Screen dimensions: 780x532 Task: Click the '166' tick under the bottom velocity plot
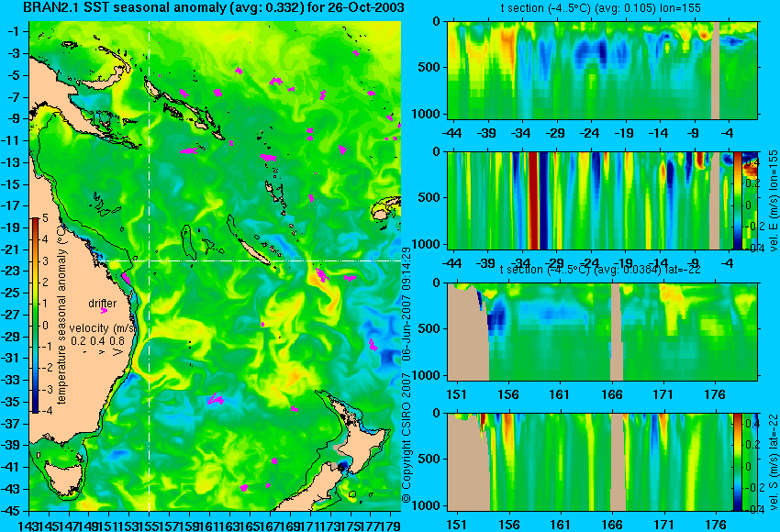612,525
